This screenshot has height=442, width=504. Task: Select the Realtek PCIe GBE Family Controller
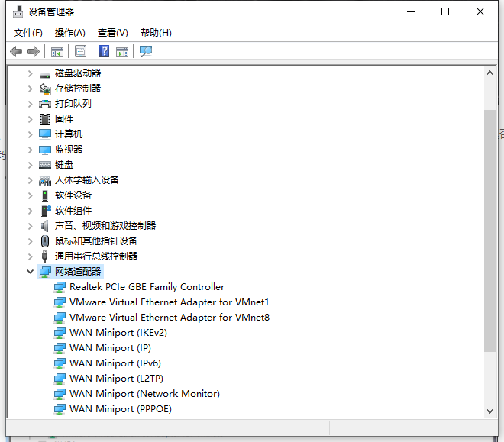tap(147, 287)
